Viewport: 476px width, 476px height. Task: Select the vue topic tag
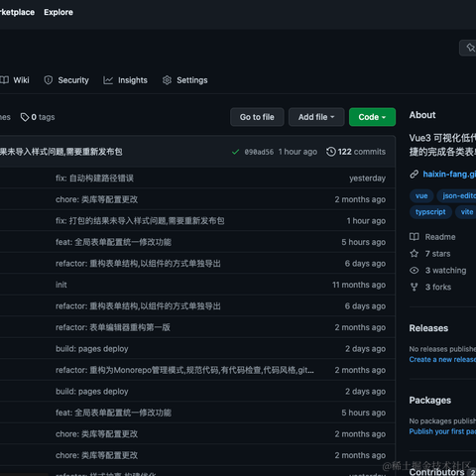click(421, 196)
